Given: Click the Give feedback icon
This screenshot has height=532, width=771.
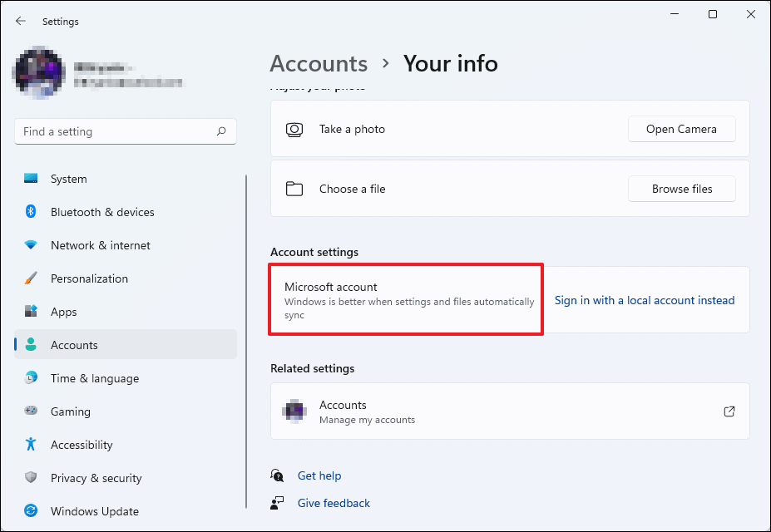Looking at the screenshot, I should click(277, 502).
